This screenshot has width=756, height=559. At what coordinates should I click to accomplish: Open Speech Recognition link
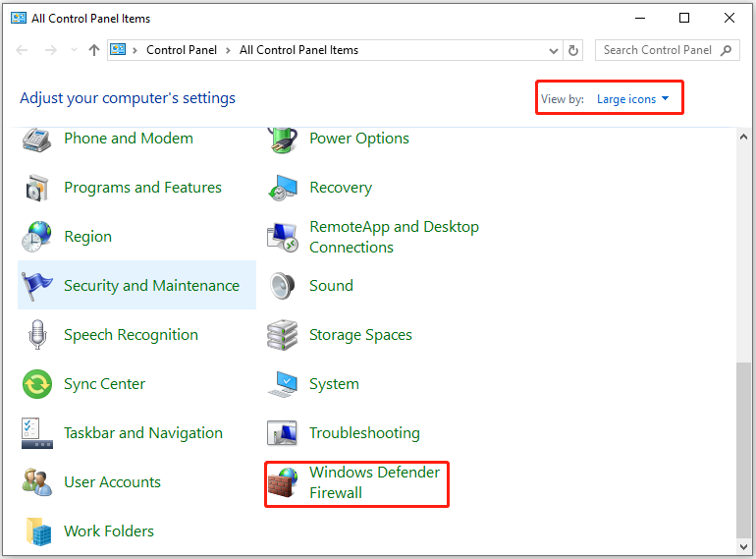[132, 335]
